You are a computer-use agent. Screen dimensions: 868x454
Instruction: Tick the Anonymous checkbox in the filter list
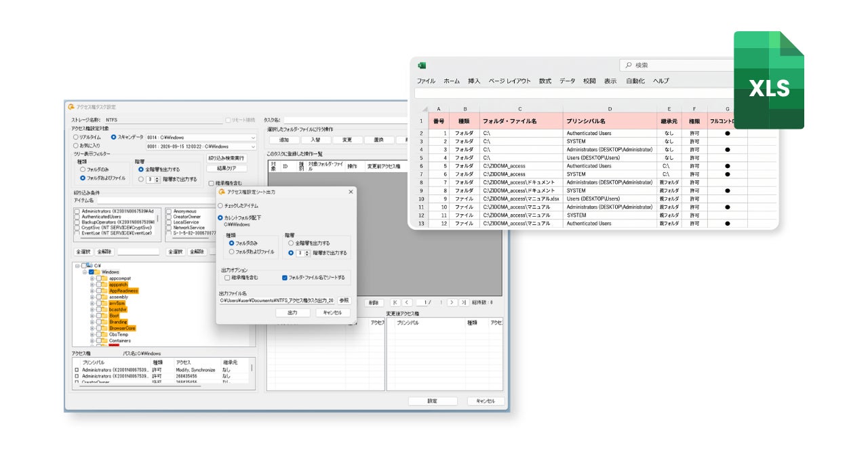click(169, 211)
